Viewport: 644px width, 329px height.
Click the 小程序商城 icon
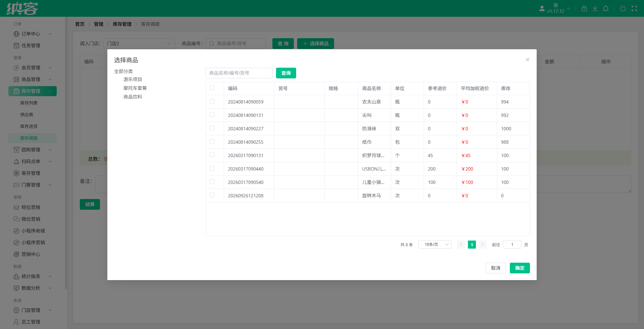pyautogui.click(x=16, y=231)
